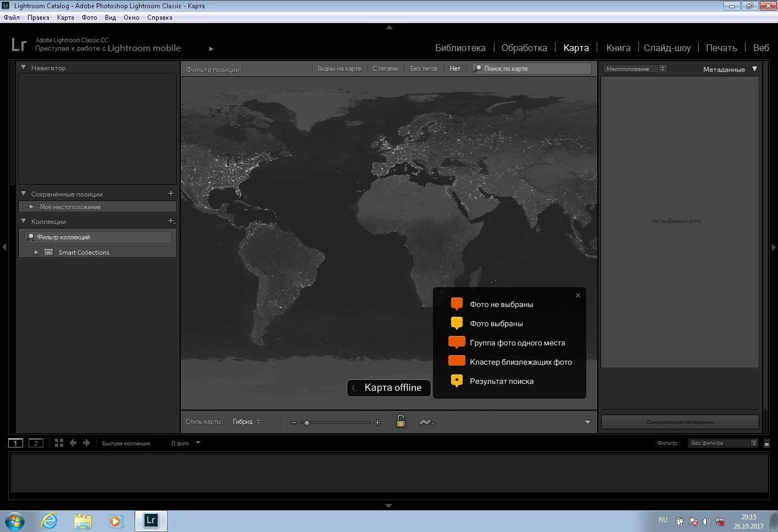This screenshot has height=532, width=778.
Task: Open Internet Explorer from the taskbar
Action: [49, 520]
